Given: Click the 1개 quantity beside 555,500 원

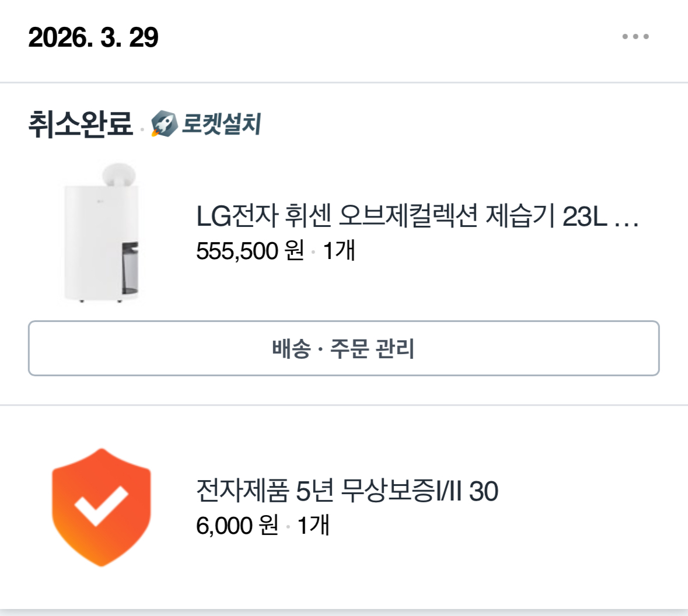Looking at the screenshot, I should pyautogui.click(x=339, y=251).
